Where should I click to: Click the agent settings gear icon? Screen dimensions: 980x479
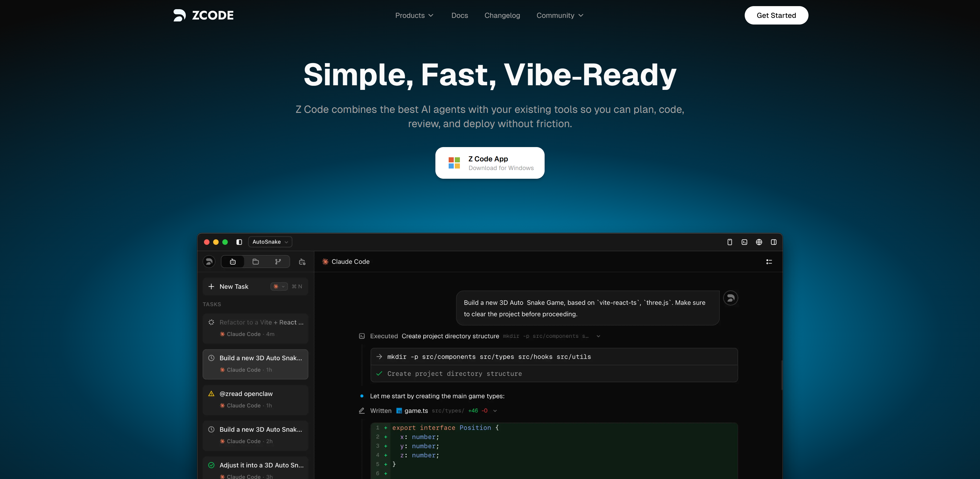302,261
